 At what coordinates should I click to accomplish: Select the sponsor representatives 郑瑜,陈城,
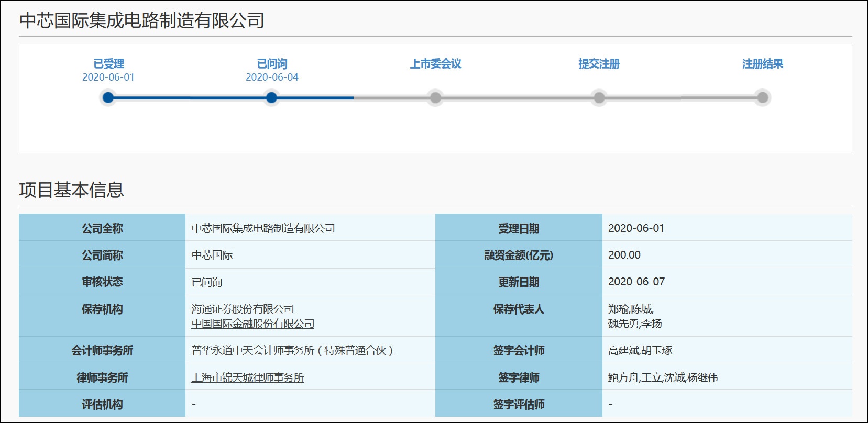(x=631, y=309)
